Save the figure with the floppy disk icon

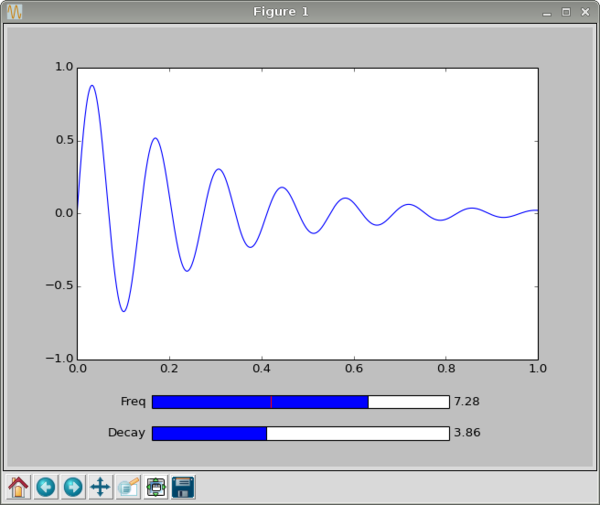[x=183, y=487]
